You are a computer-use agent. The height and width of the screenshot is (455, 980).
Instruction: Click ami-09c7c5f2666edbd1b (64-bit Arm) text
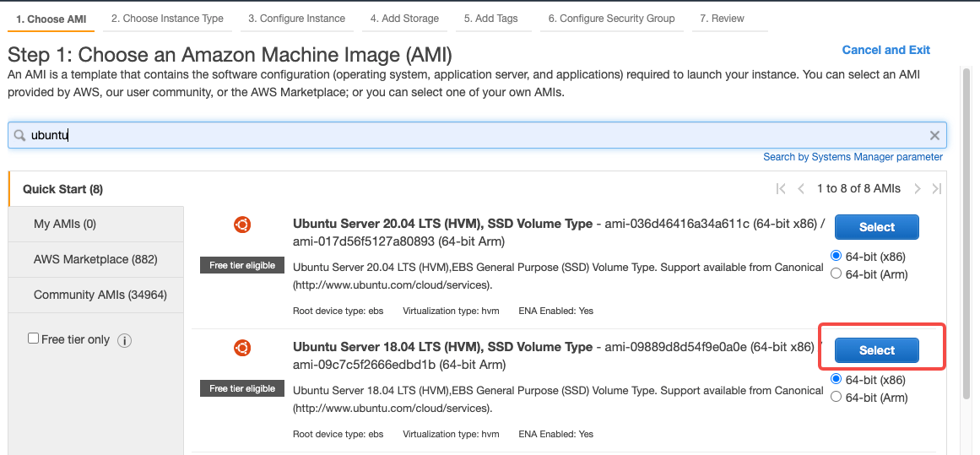pos(399,365)
